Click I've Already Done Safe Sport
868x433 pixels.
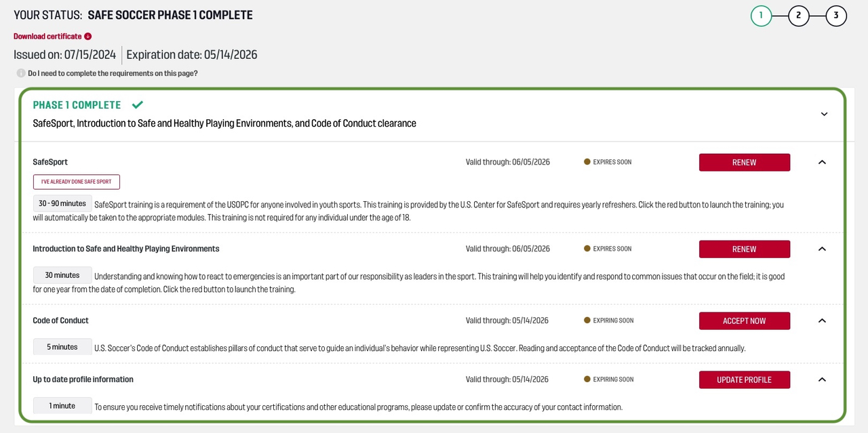(x=77, y=182)
